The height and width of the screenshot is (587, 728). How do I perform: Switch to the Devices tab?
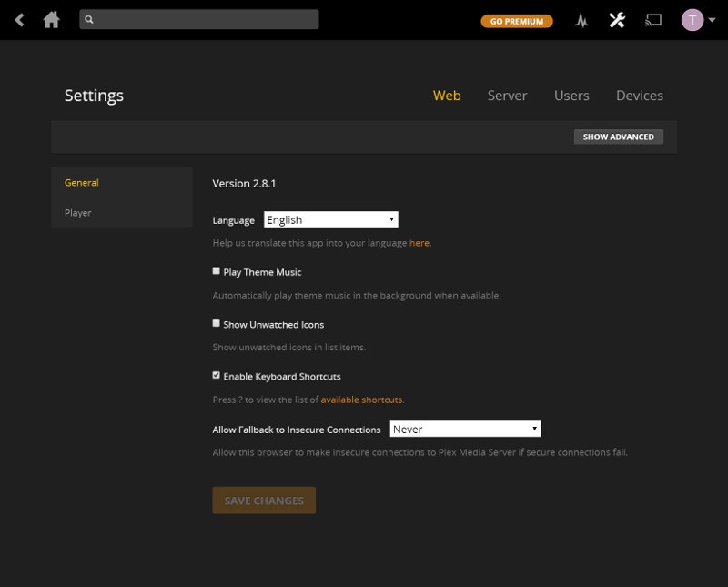click(640, 96)
